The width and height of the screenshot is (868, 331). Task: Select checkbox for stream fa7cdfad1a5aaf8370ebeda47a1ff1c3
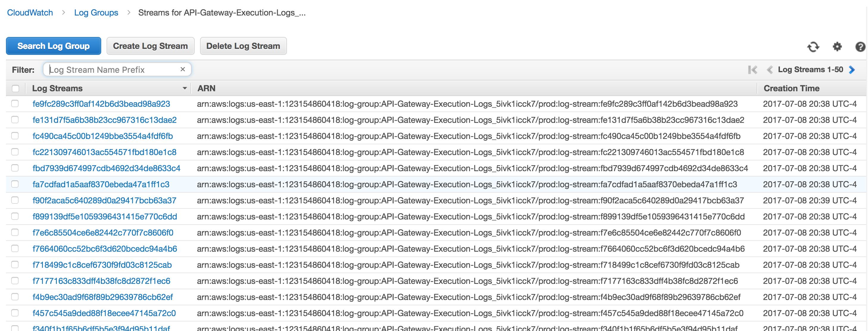[x=15, y=184]
